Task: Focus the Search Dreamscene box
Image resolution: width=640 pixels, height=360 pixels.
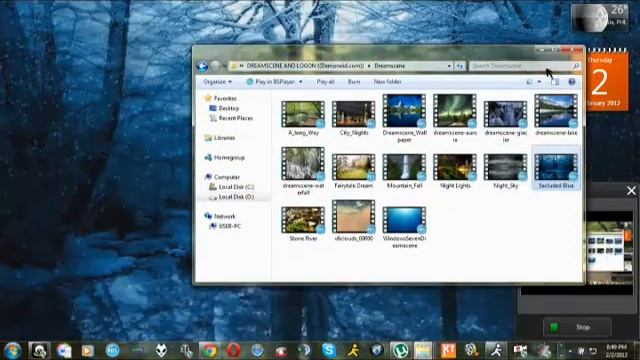Action: click(x=520, y=66)
